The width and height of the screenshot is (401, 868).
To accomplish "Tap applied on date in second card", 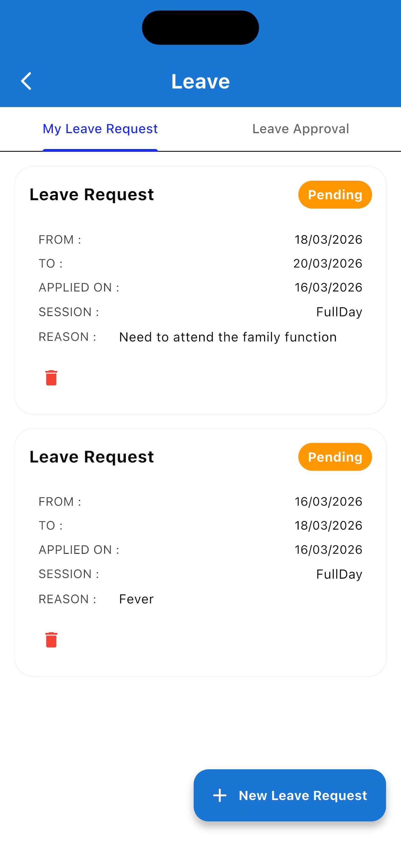I will [x=328, y=550].
